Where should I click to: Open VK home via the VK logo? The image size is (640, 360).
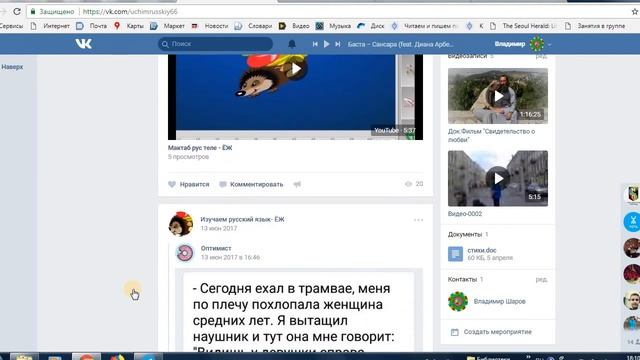pos(84,44)
